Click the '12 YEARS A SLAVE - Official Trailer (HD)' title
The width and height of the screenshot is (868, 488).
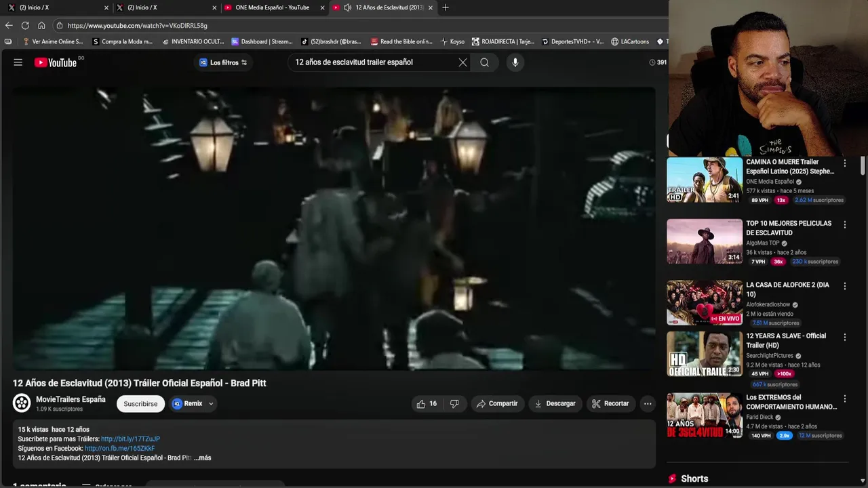[786, 341]
